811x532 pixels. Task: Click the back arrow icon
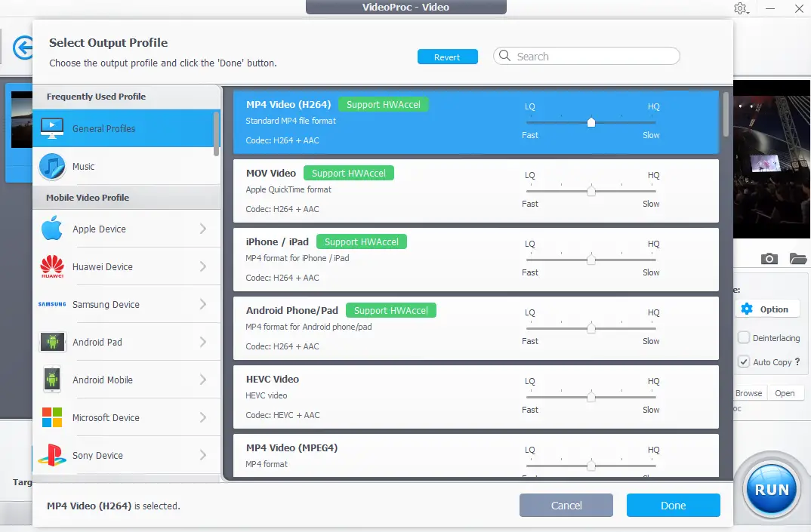tap(23, 48)
